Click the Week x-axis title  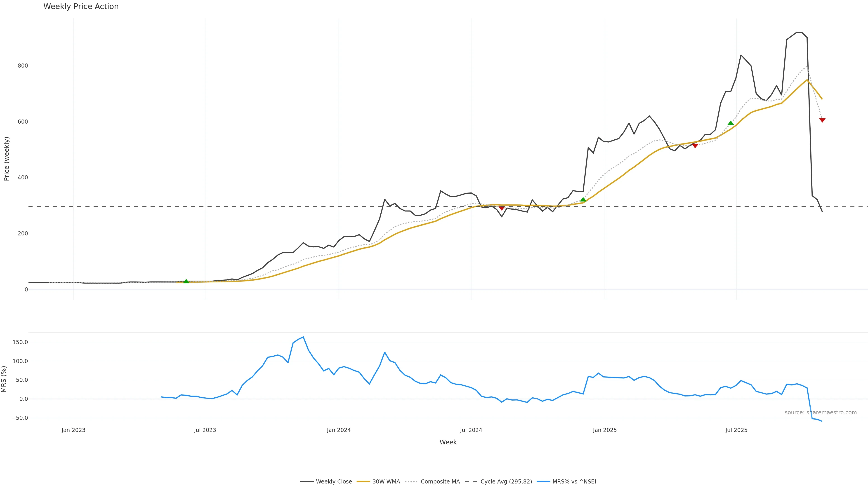pyautogui.click(x=448, y=442)
